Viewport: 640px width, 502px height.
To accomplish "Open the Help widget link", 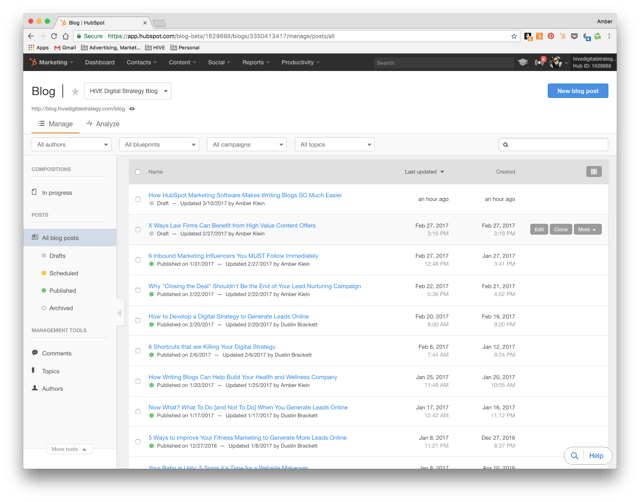I will click(x=596, y=456).
